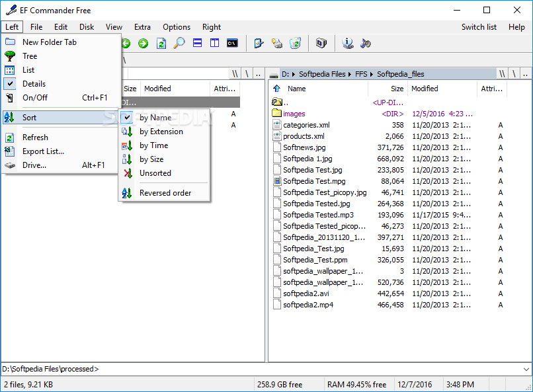
Task: Open the Help menu
Action: pyautogui.click(x=516, y=27)
